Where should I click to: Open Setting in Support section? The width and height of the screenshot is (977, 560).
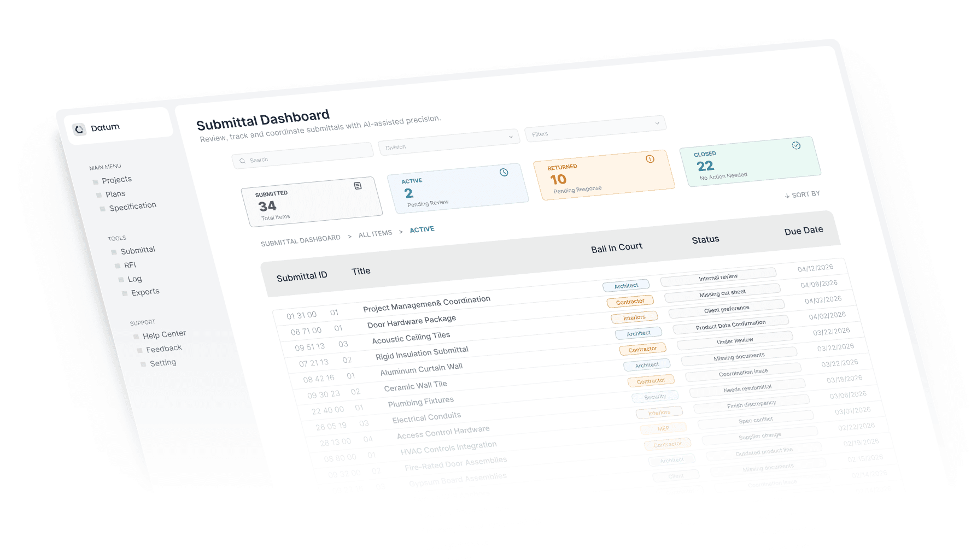pos(163,363)
